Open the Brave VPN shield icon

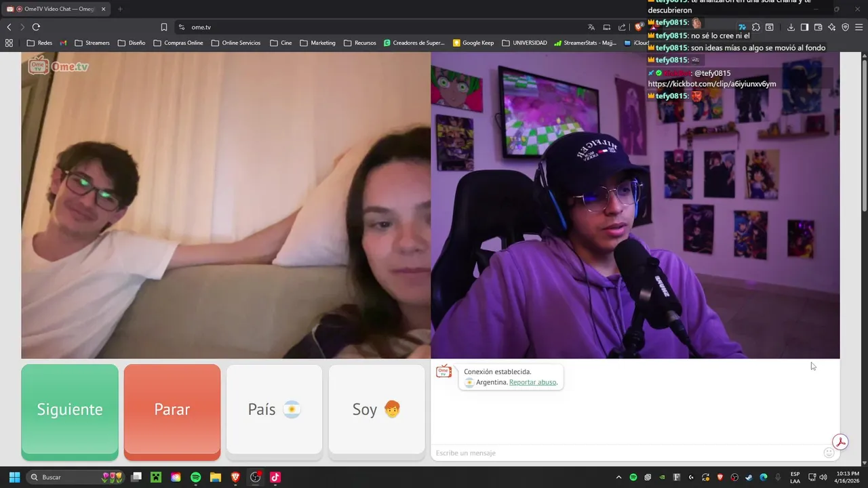[x=845, y=27]
